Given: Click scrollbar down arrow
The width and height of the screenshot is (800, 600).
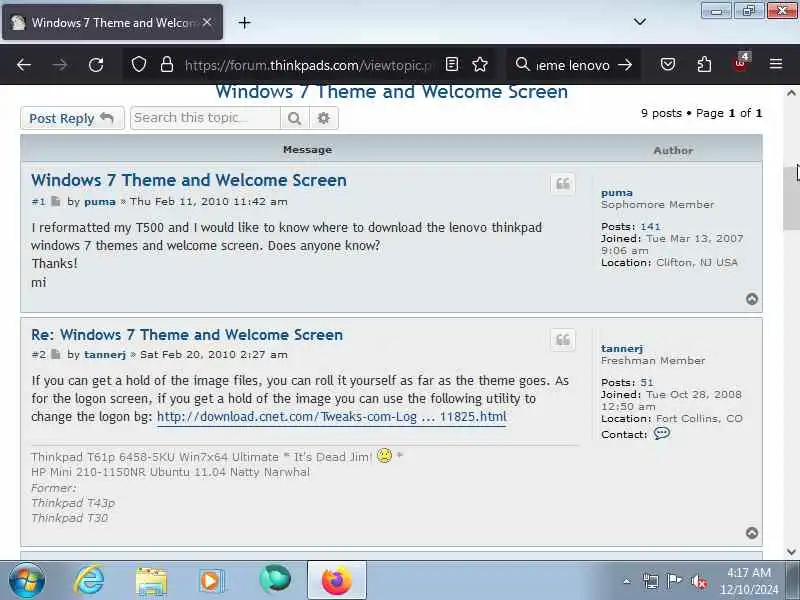Looking at the screenshot, I should [x=791, y=552].
